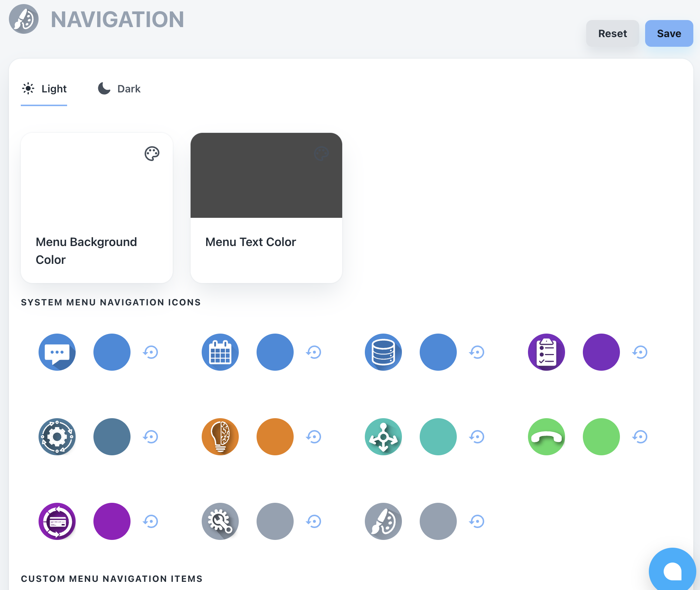This screenshot has width=700, height=590.
Task: Reset the clipboard icon color
Action: point(640,352)
